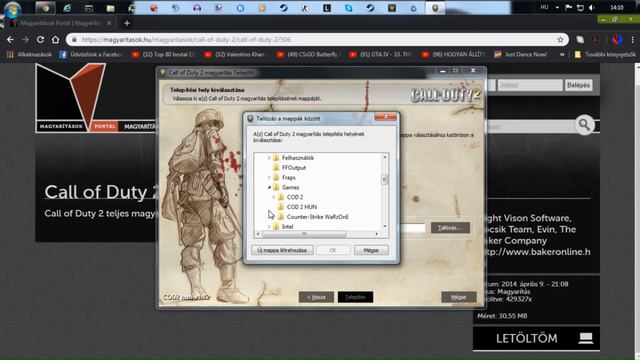This screenshot has height=360, width=640.
Task: Cancel the folder browse dialog with Mégse
Action: click(371, 250)
